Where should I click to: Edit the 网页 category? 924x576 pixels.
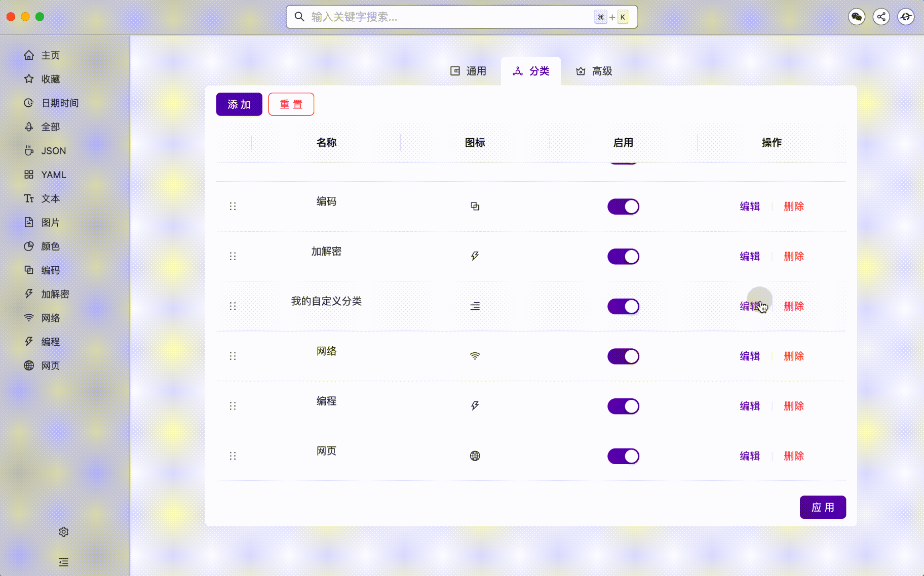[x=750, y=456]
